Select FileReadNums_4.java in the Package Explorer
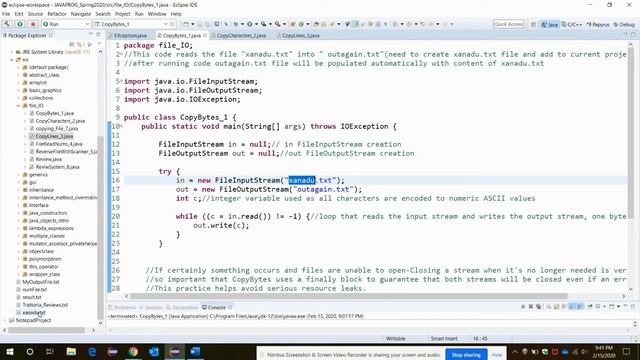This screenshot has width=640, height=360. tap(59, 144)
